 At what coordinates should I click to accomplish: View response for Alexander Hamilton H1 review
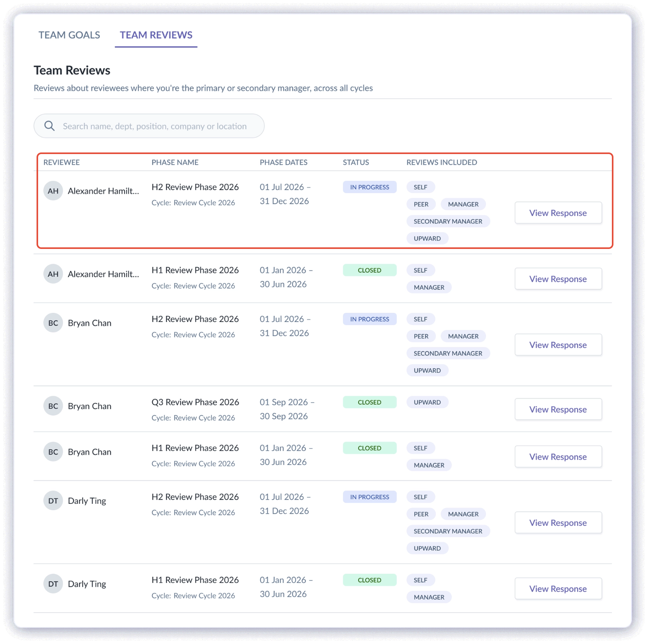point(558,279)
